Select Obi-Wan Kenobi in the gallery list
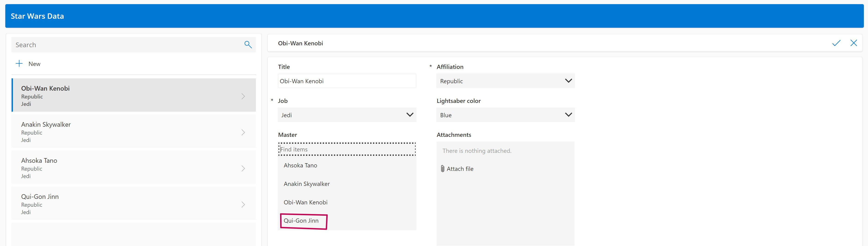This screenshot has width=868, height=246. [134, 95]
